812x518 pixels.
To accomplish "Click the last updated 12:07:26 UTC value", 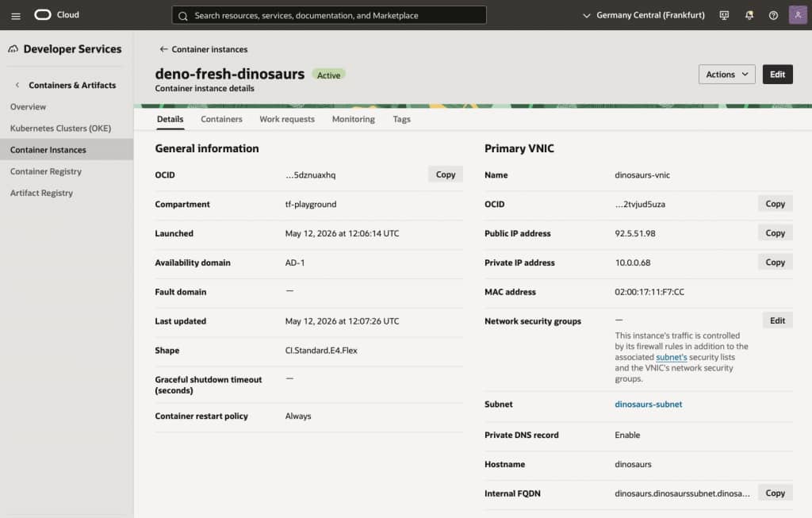I will click(x=343, y=321).
